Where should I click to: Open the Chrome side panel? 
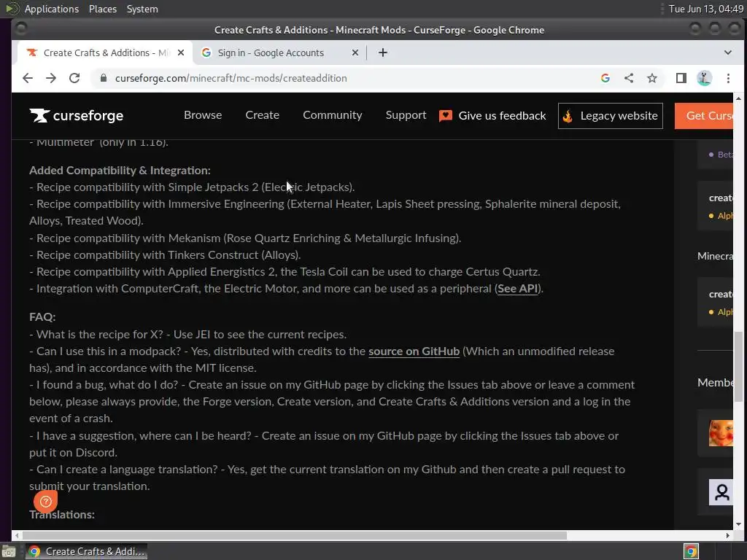[x=681, y=78]
